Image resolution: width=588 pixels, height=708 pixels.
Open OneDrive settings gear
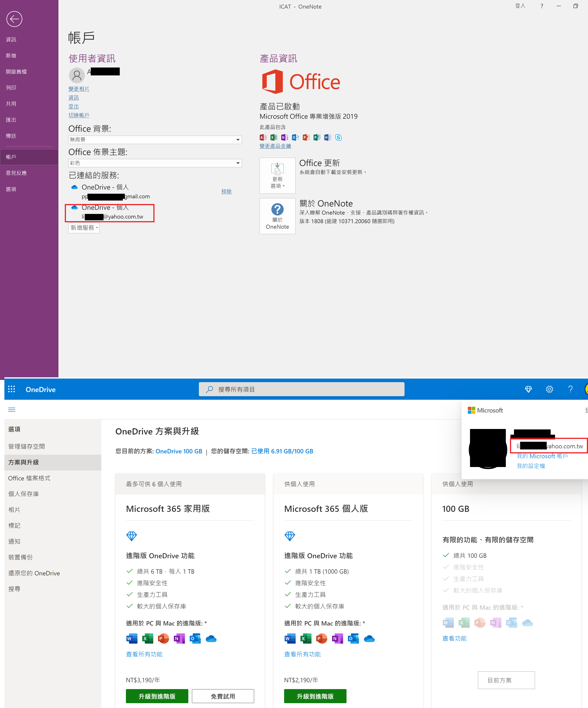549,389
